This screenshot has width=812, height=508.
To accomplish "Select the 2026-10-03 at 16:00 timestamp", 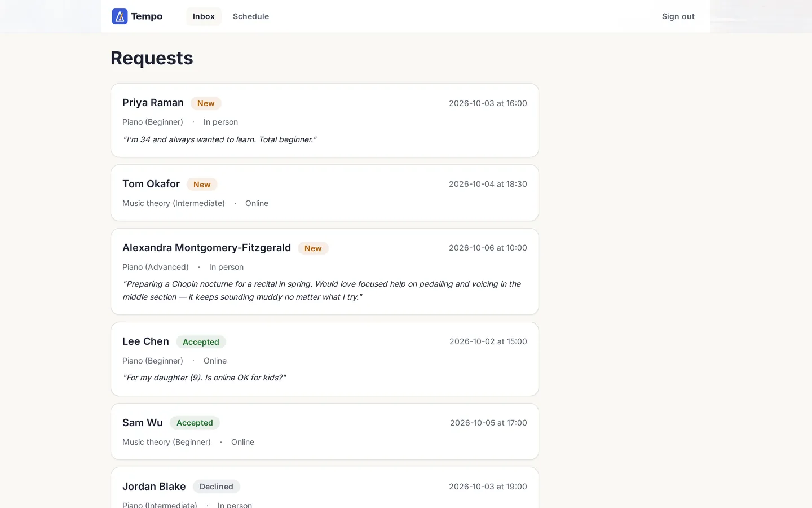I will [488, 103].
